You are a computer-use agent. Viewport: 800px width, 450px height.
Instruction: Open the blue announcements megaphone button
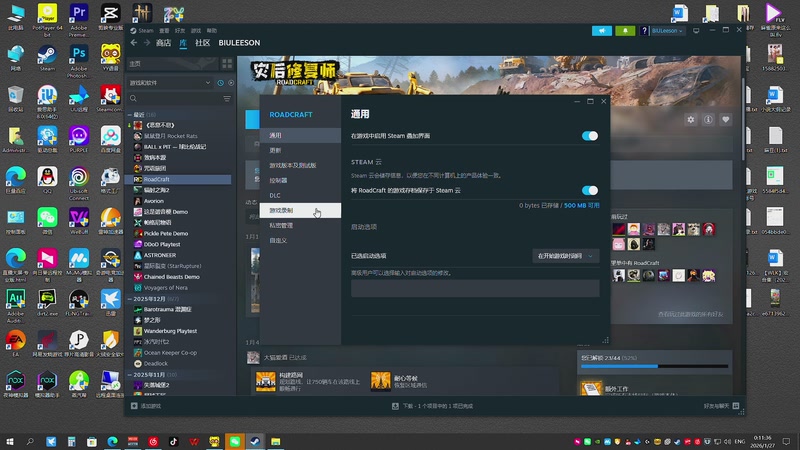[x=602, y=31]
